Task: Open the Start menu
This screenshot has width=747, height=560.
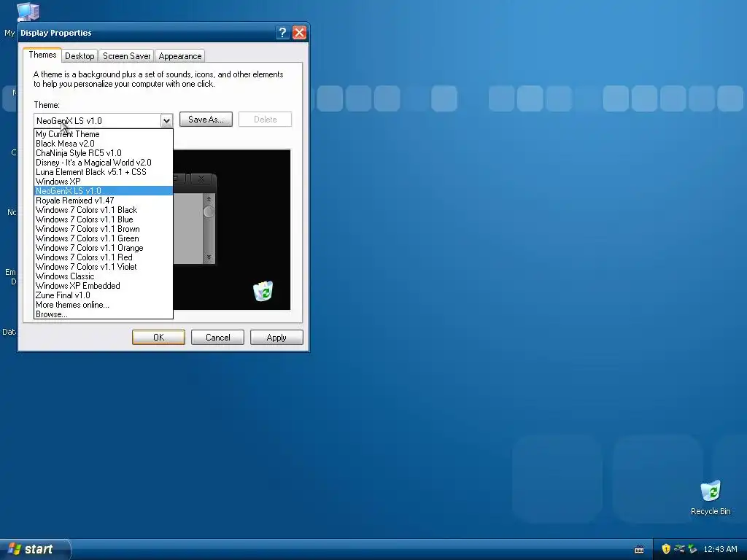Action: [35, 549]
